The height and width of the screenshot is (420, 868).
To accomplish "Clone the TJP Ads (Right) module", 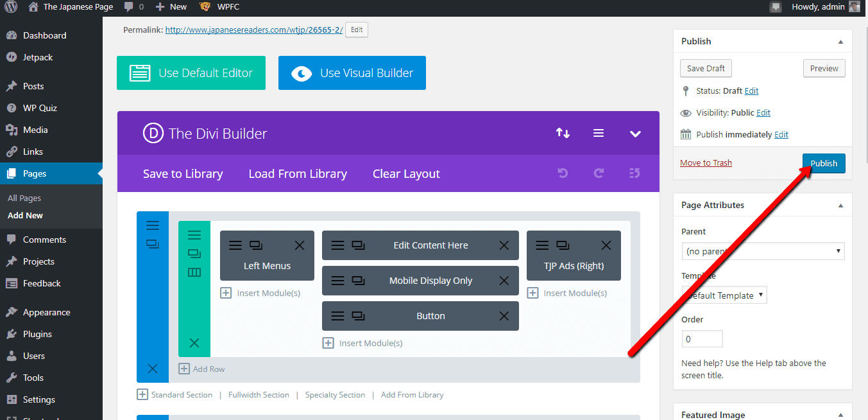I will tap(563, 245).
